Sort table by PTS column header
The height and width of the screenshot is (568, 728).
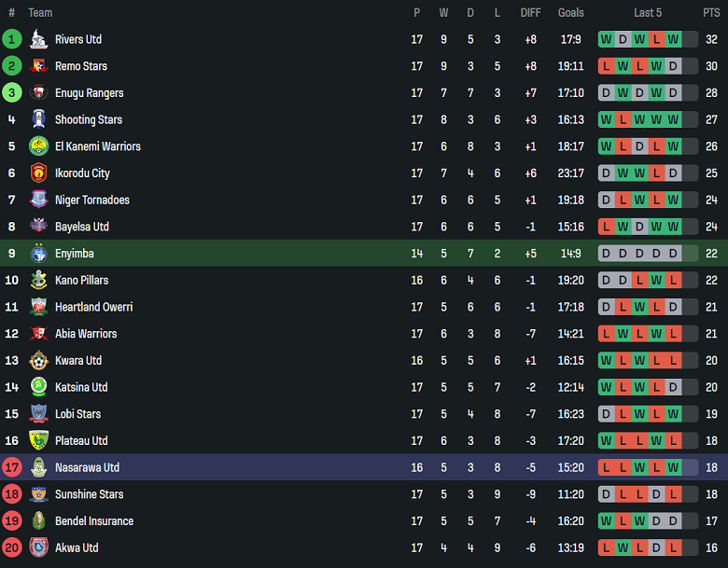click(711, 12)
